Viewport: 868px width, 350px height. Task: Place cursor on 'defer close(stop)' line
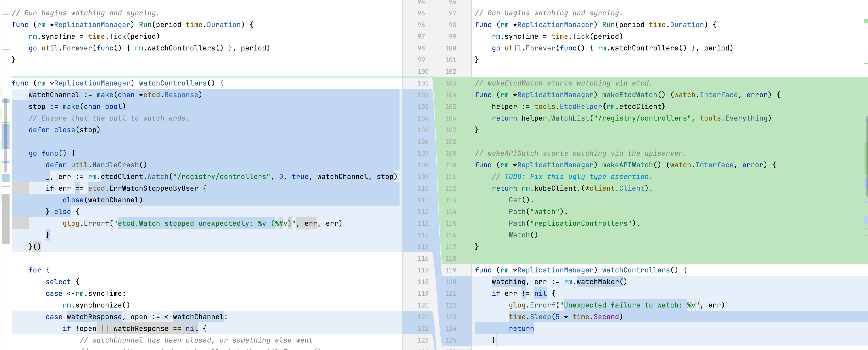tap(64, 130)
